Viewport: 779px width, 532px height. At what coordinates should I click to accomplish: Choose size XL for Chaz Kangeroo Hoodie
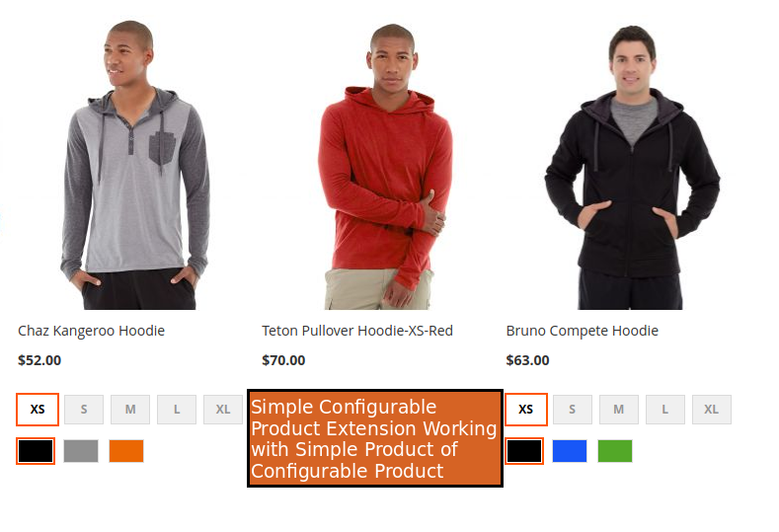[x=223, y=410]
